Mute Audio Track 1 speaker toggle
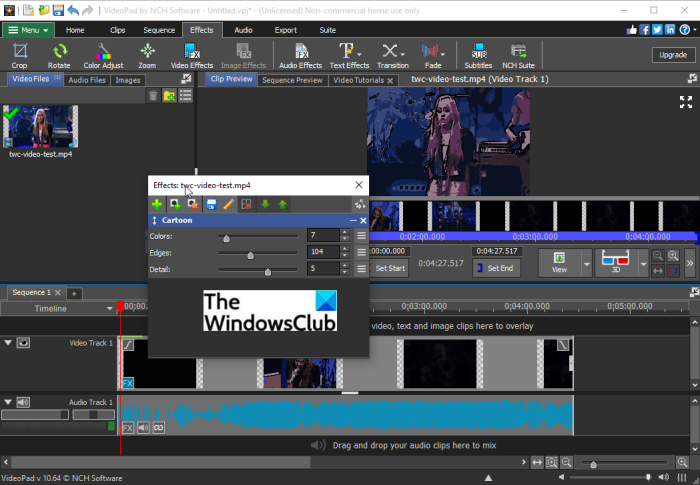The width and height of the screenshot is (700, 485). pos(23,403)
